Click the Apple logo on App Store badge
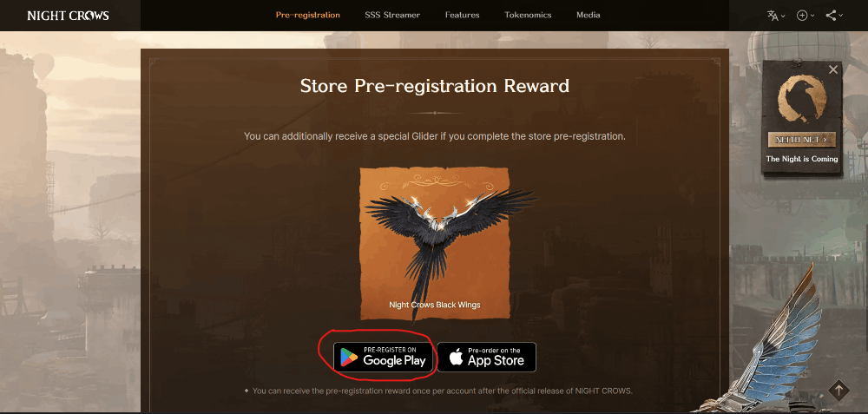Image resolution: width=868 pixels, height=414 pixels. pos(457,357)
